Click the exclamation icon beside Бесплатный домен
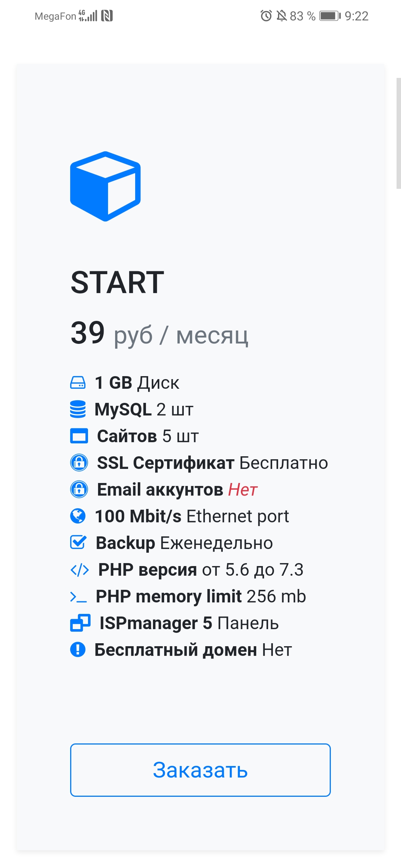Screen dimensions: 401x868 (78, 650)
